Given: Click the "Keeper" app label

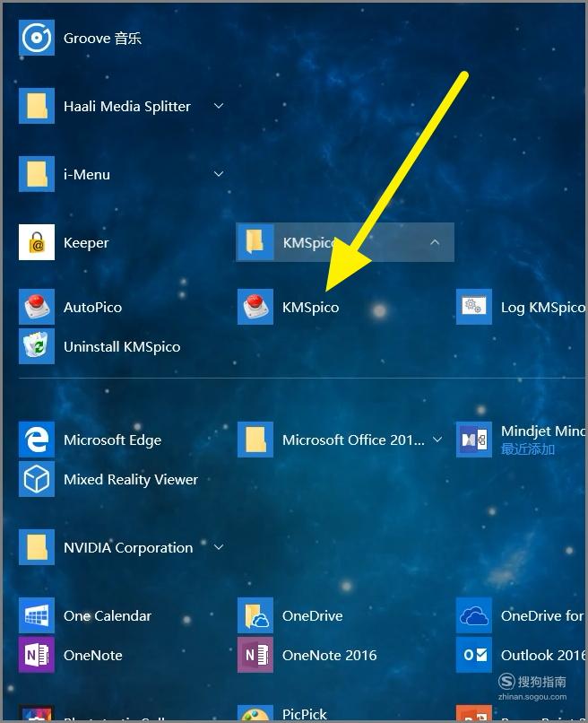Looking at the screenshot, I should click(x=86, y=243).
